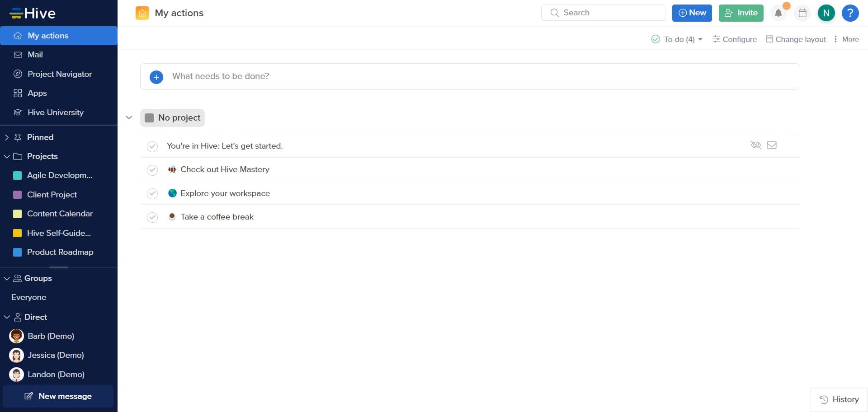
Task: Toggle the hide eye icon on first task
Action: (x=755, y=145)
